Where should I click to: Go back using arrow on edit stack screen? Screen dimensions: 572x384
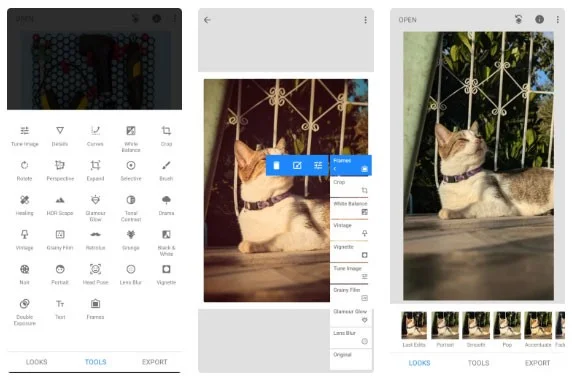tap(207, 20)
